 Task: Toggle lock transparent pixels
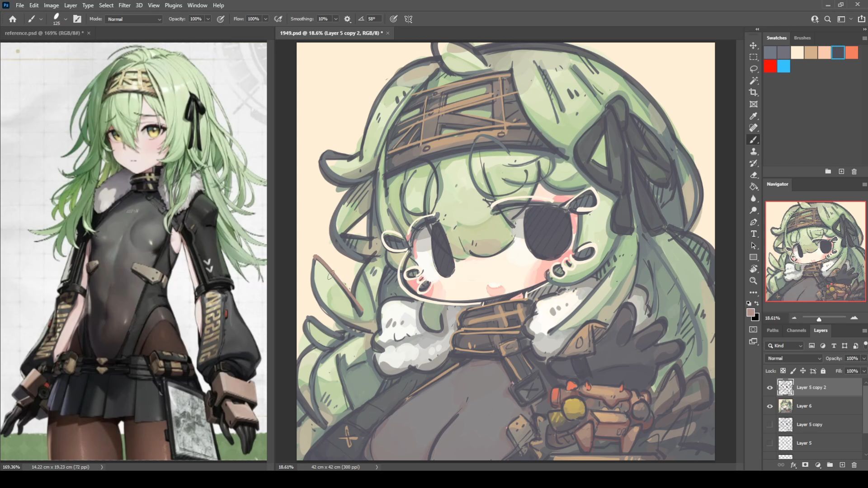783,371
